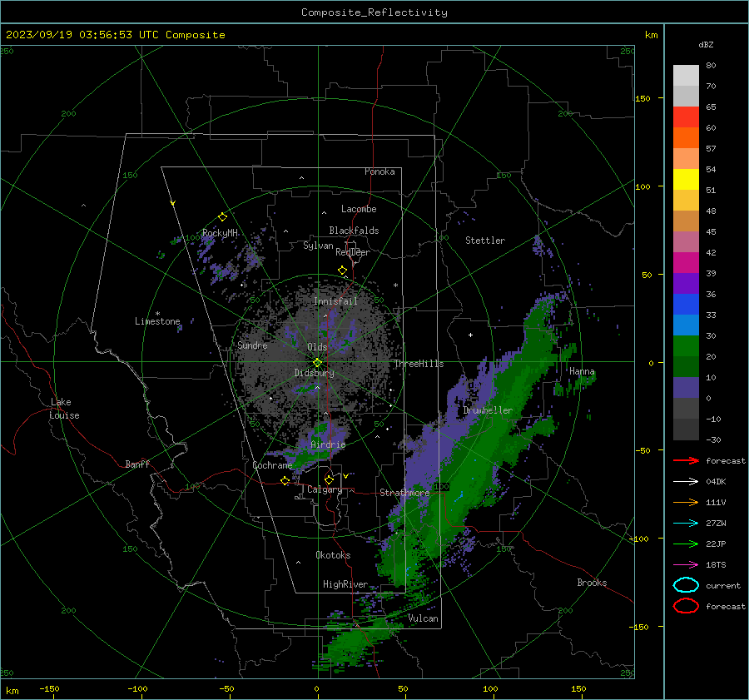The width and height of the screenshot is (749, 700).
Task: Click the 42 dBZ pink color swatch
Action: coord(686,241)
